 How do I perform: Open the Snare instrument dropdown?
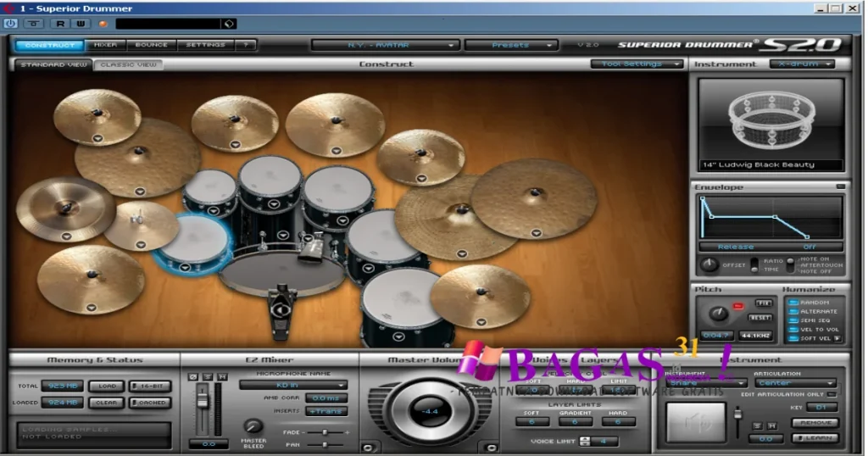tap(706, 383)
